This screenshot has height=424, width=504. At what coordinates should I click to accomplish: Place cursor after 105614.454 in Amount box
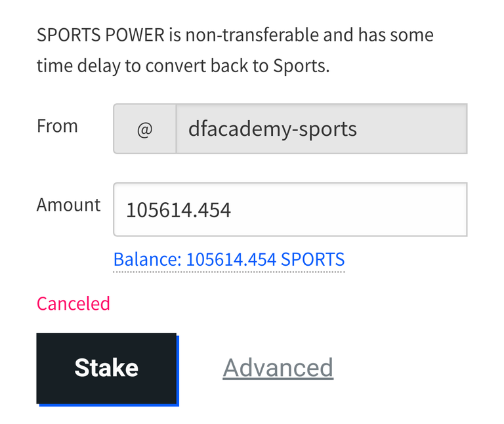pyautogui.click(x=232, y=210)
